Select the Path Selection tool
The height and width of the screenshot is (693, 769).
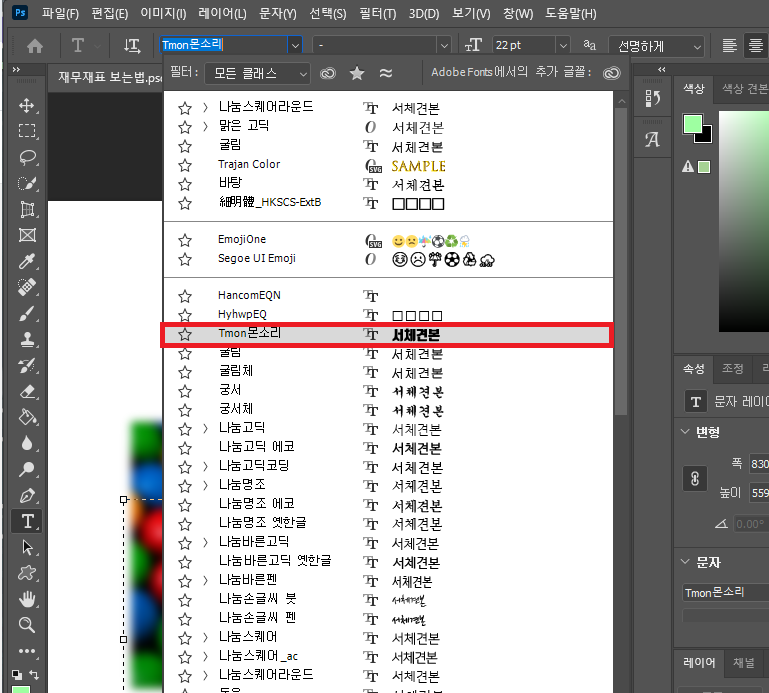point(27,547)
